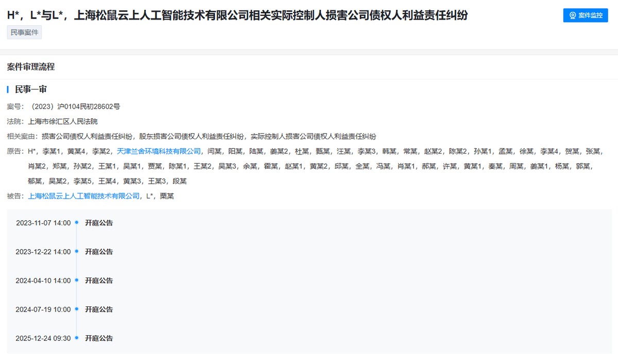Click court name 上海市徐汇区人民法院
Image resolution: width=618 pixels, height=364 pixels.
[x=63, y=122]
